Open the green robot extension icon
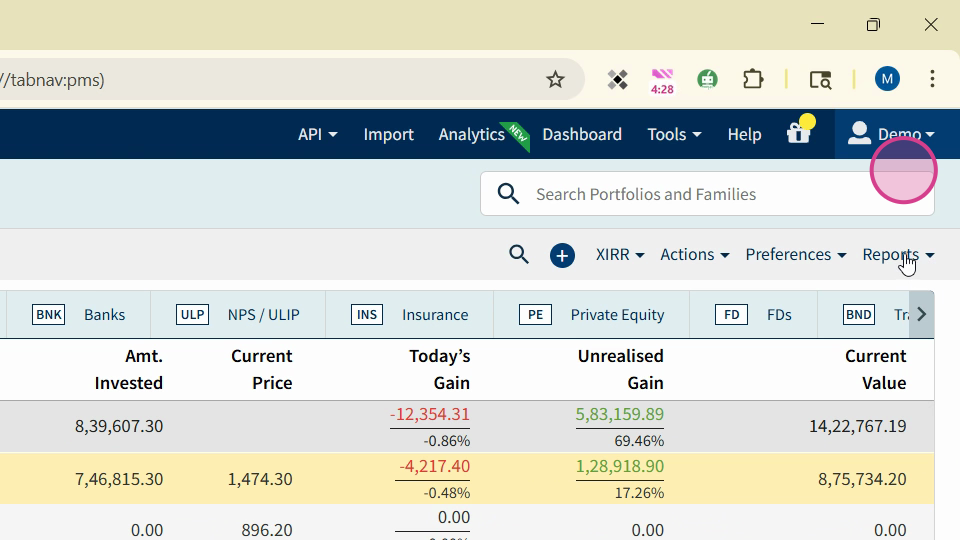Screen dimensions: 960x540 tap(707, 80)
